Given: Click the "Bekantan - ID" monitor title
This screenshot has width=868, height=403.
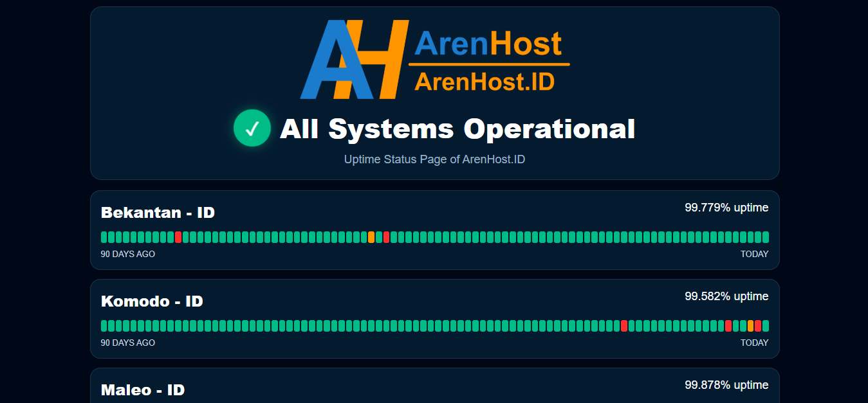Looking at the screenshot, I should [x=158, y=212].
